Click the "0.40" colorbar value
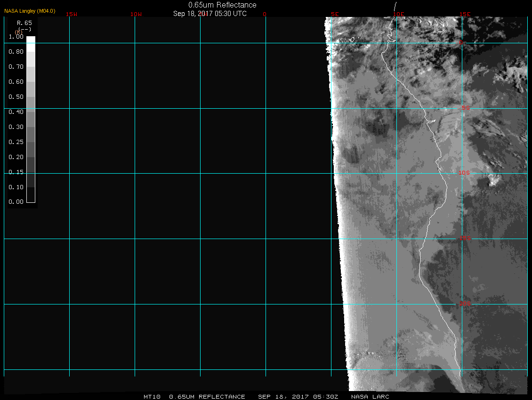The image size is (532, 400). point(16,112)
